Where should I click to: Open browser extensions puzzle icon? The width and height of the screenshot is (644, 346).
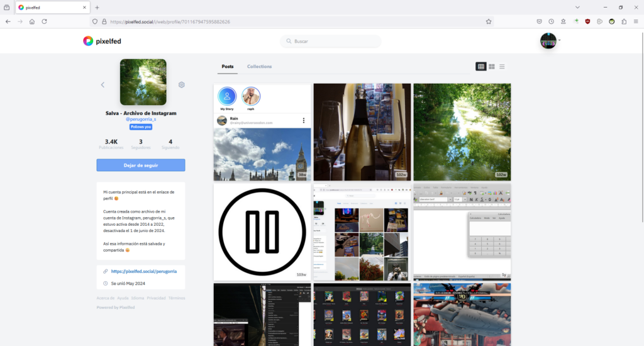pos(624,21)
